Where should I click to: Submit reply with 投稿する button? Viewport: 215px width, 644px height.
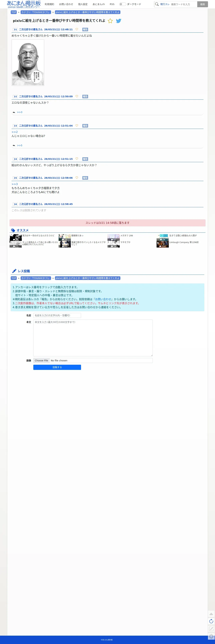[x=57, y=367]
